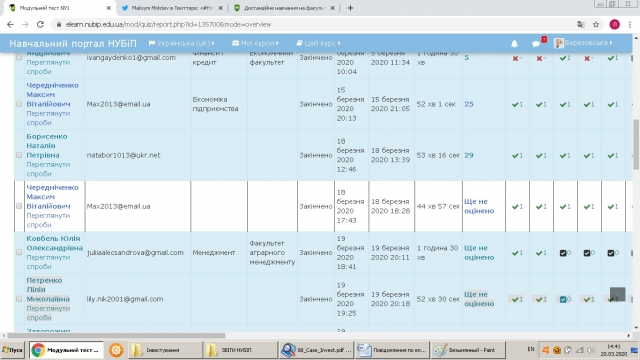The width and height of the screenshot is (640, 360).
Task: Click Переглянути спроби under Ковбель Юлія
Action: (x=48, y=262)
